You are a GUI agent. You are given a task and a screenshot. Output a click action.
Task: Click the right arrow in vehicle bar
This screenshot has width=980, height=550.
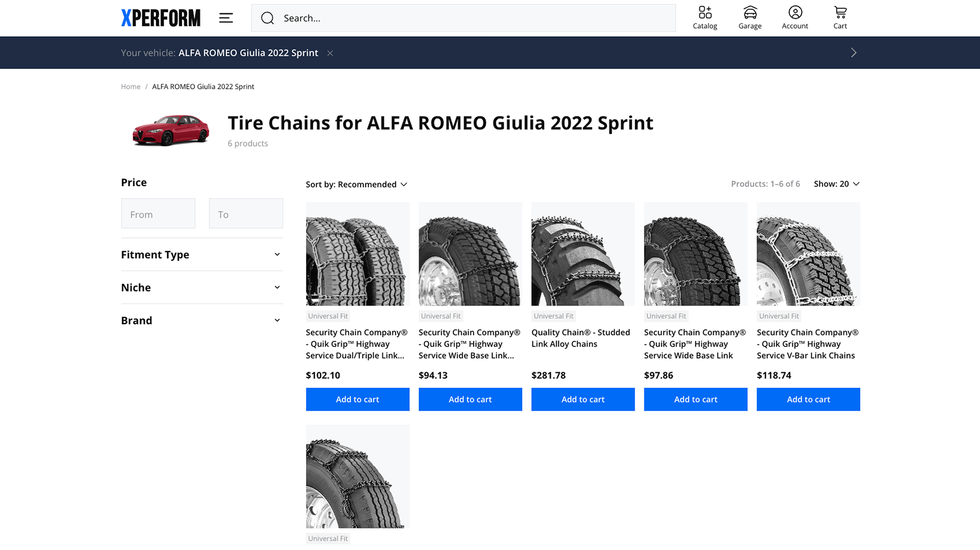(854, 53)
